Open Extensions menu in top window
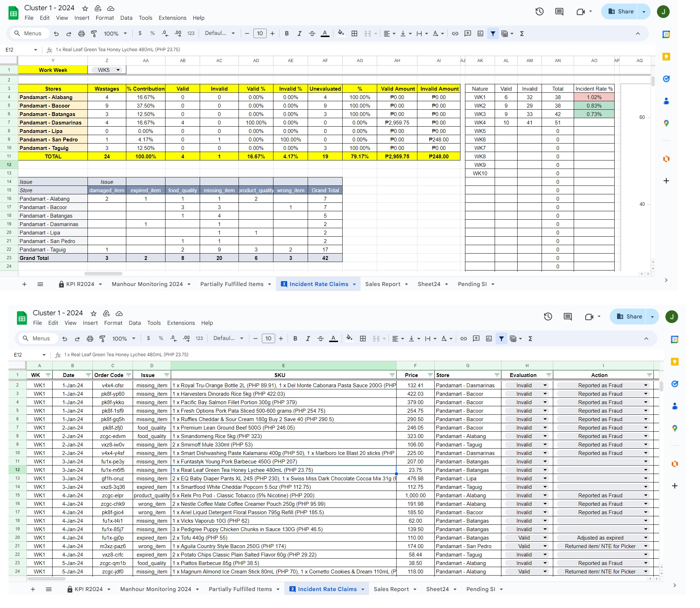This screenshot has width=700, height=608. 173,18
